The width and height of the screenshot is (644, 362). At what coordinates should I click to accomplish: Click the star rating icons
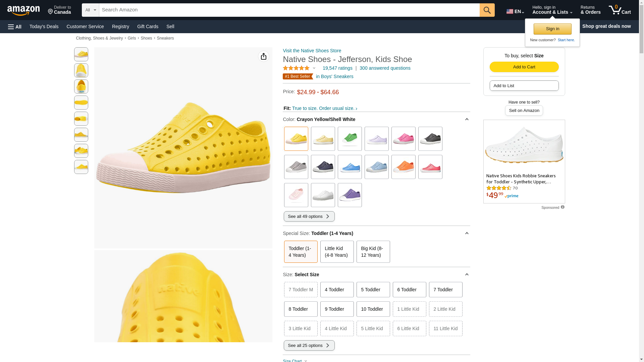[296, 68]
